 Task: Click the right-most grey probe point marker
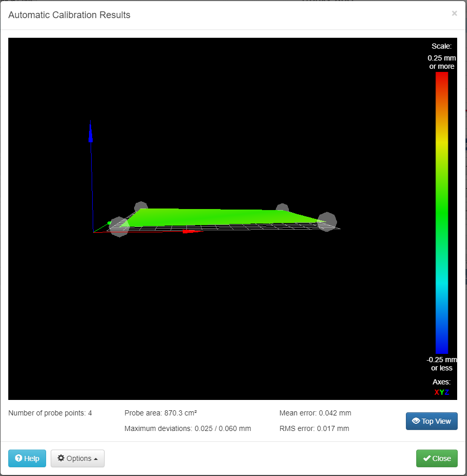[x=327, y=221]
